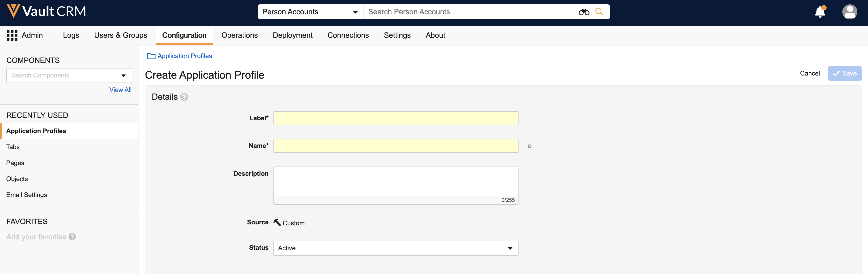Click the orange search magnifier icon

click(x=599, y=12)
